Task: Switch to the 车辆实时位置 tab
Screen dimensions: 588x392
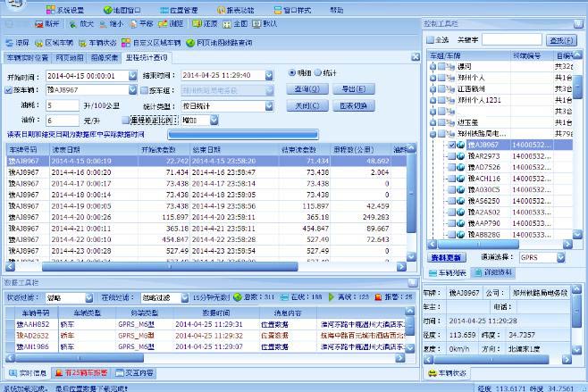Action: pos(28,57)
